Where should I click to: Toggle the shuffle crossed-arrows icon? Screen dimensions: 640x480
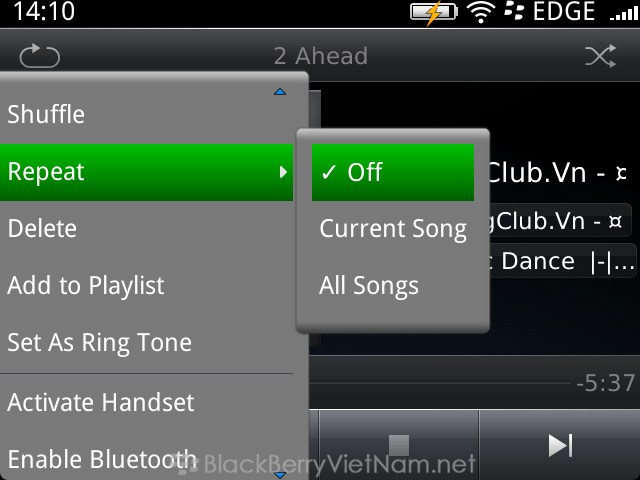600,56
